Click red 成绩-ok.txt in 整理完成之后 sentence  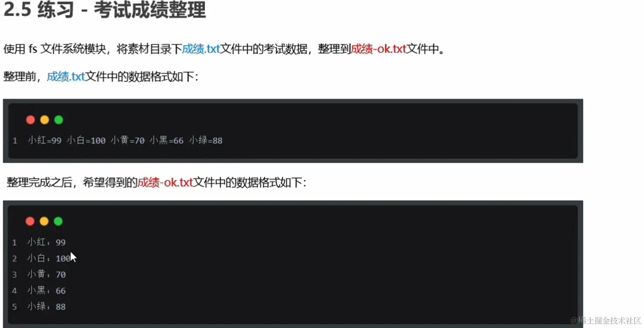(165, 183)
